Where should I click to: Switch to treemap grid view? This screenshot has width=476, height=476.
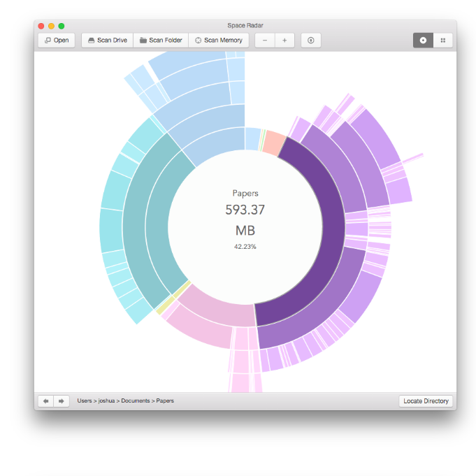point(442,41)
